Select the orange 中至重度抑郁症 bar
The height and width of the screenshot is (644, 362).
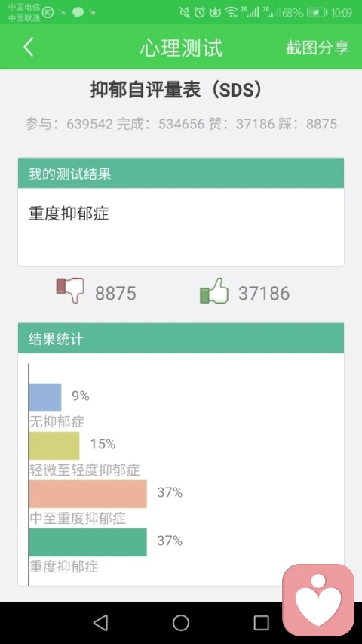[87, 494]
